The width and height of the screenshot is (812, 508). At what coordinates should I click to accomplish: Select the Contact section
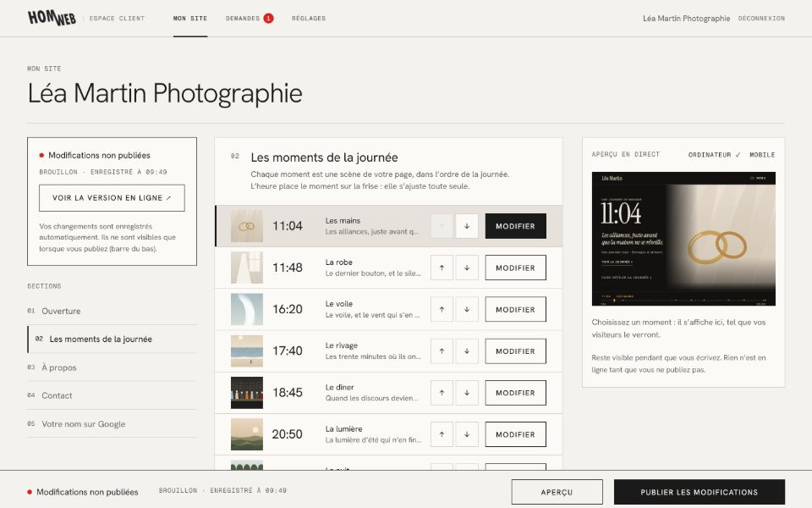click(112, 395)
